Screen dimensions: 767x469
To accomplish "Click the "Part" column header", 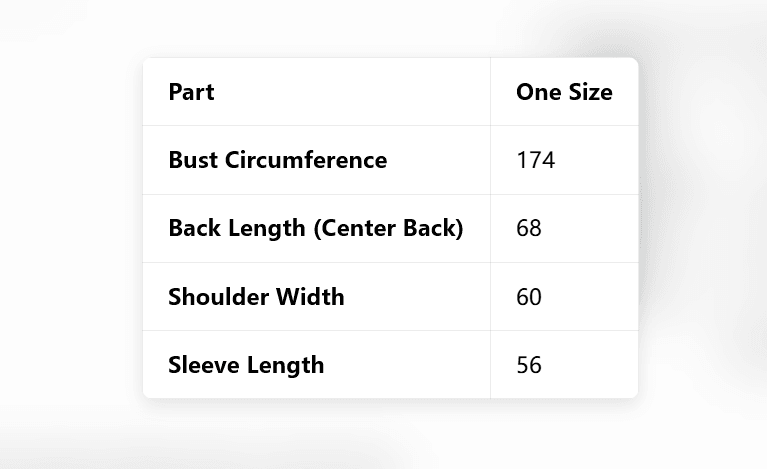I will 191,93.
